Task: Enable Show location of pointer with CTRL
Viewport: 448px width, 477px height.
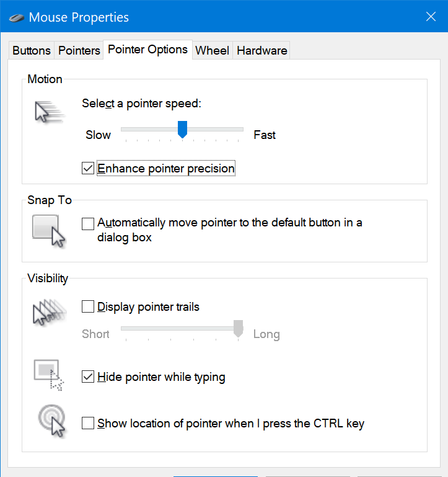Action: click(89, 424)
